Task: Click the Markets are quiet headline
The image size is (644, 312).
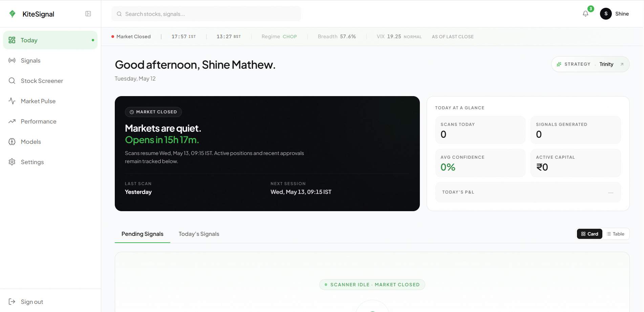Action: pyautogui.click(x=163, y=128)
